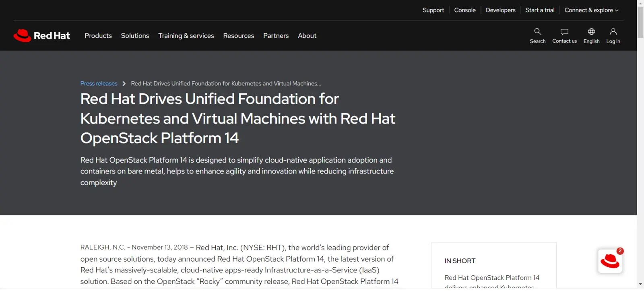Click Start a trial link
Screen dimensions: 644x291
point(540,10)
